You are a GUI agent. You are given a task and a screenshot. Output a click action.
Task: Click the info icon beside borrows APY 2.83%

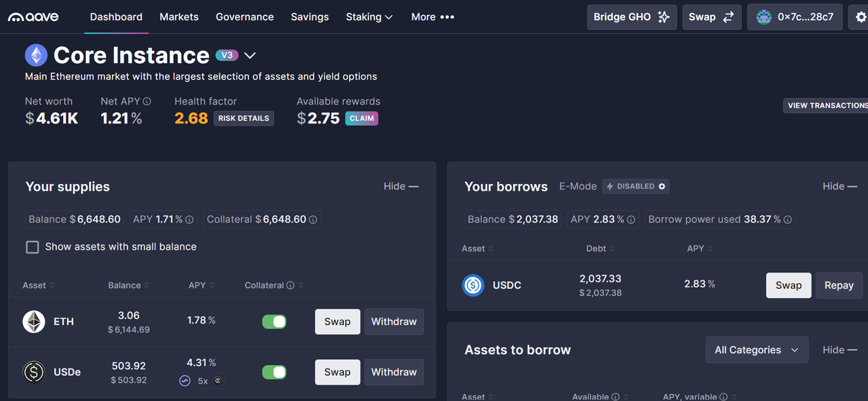631,220
